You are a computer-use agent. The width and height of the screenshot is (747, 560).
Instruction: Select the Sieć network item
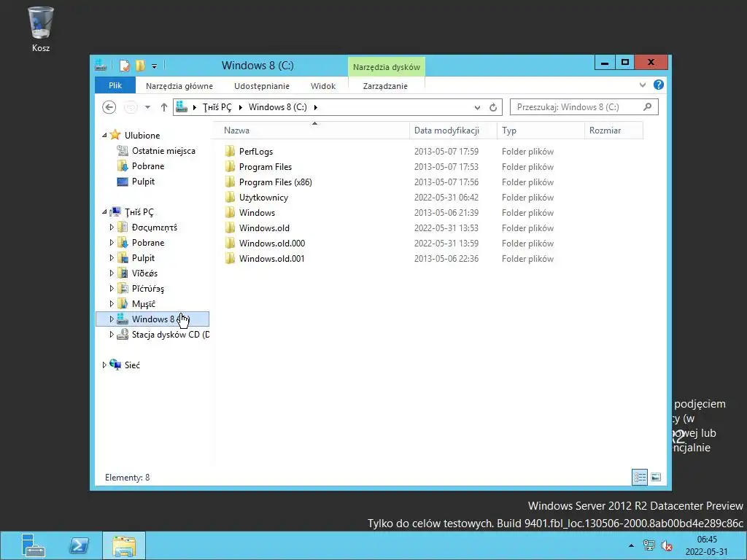132,365
